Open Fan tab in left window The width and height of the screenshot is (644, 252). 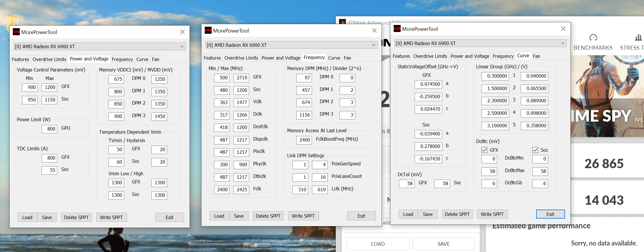tap(156, 59)
